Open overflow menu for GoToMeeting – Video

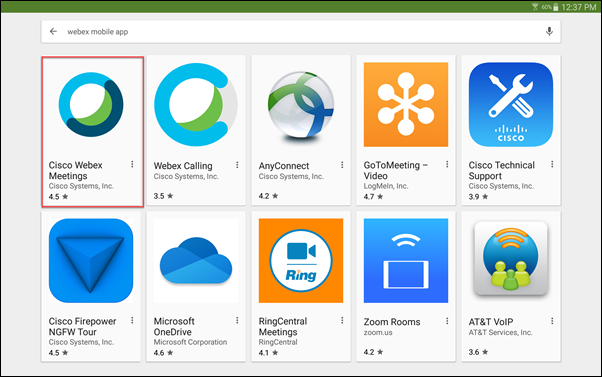[447, 164]
